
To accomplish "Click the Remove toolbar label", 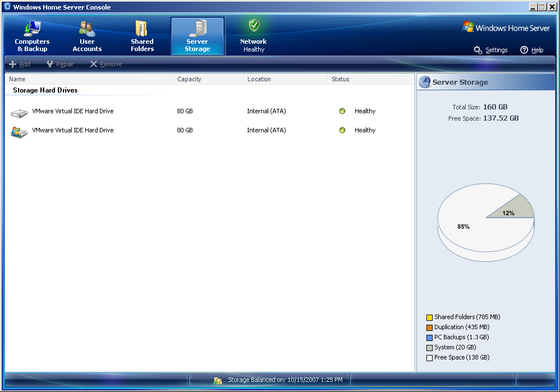I will coord(111,64).
